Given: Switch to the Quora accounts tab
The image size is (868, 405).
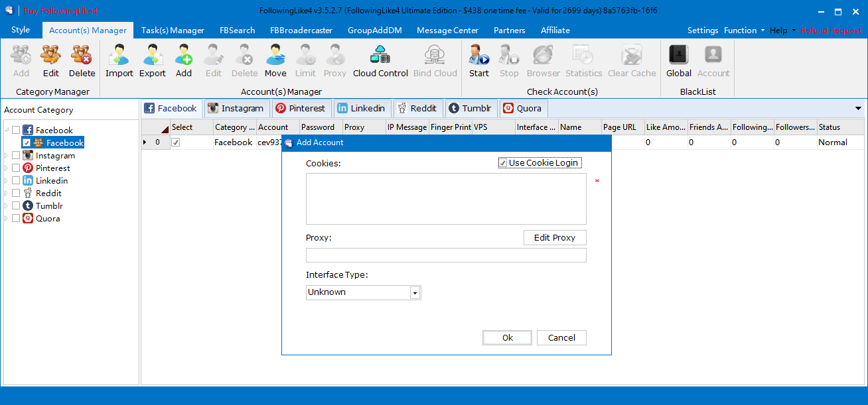Looking at the screenshot, I should 522,109.
